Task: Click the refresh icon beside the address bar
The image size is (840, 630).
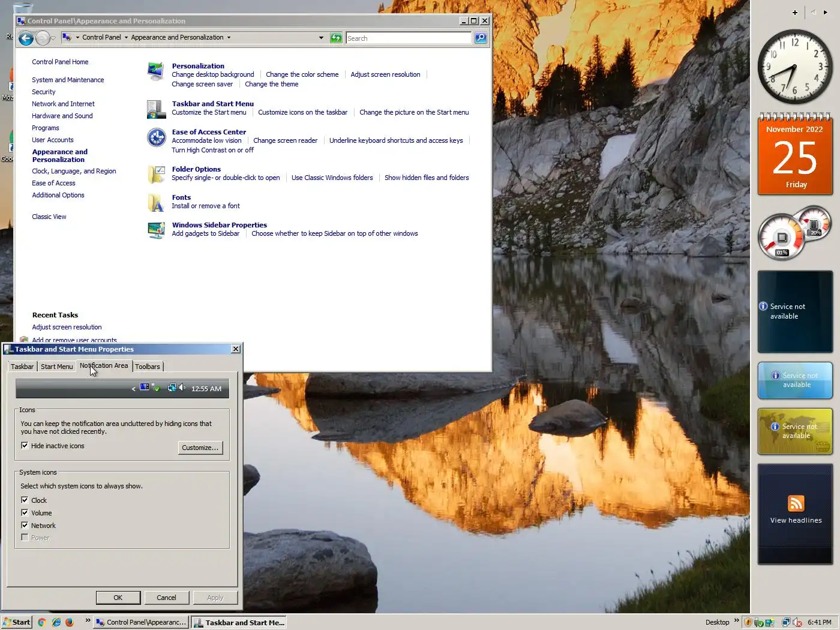Action: point(336,38)
